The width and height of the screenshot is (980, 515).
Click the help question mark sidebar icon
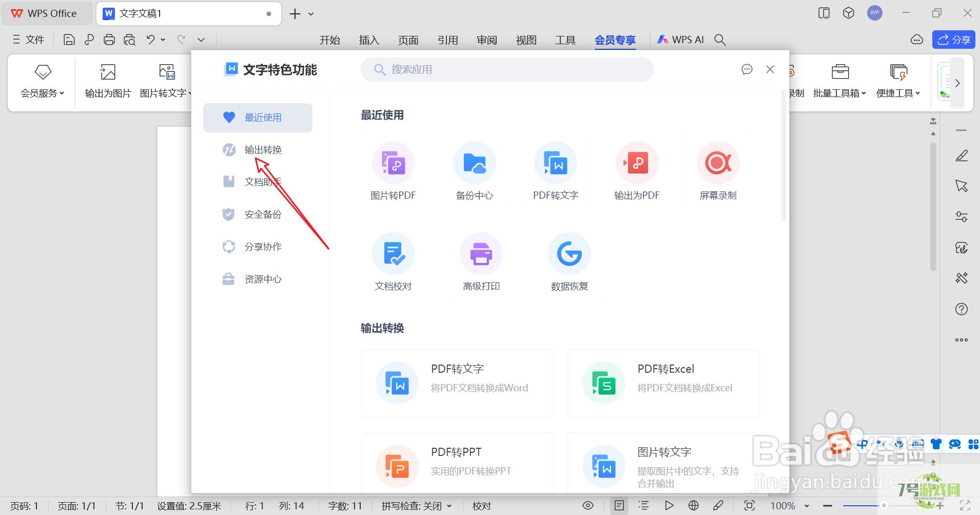pyautogui.click(x=962, y=309)
